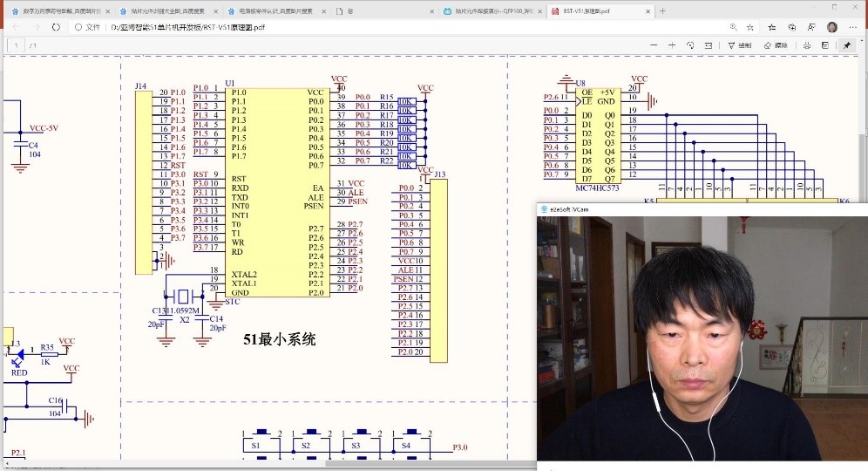868x471 pixels.
Task: Select the Erase (擦除) tool
Action: [776, 44]
